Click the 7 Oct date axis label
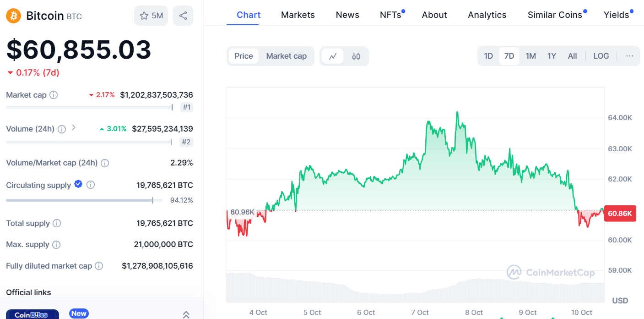Viewport: 644px width, 319px height. coord(420,313)
